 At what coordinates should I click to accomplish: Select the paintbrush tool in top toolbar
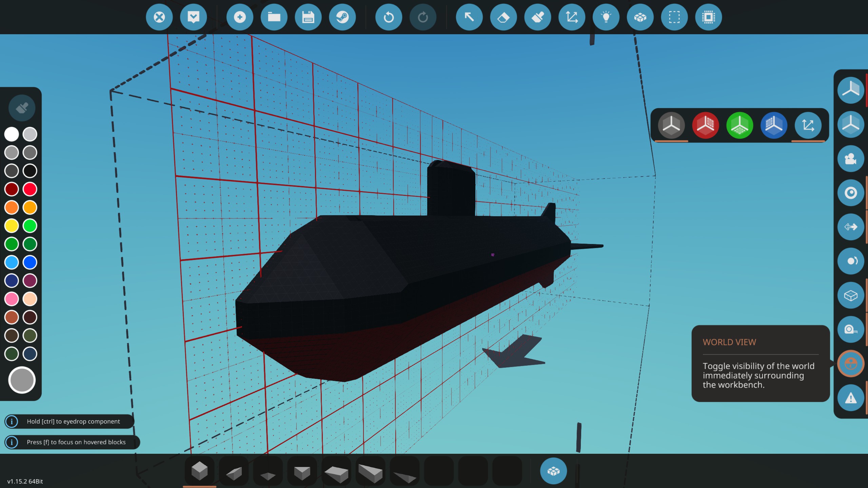coord(537,17)
